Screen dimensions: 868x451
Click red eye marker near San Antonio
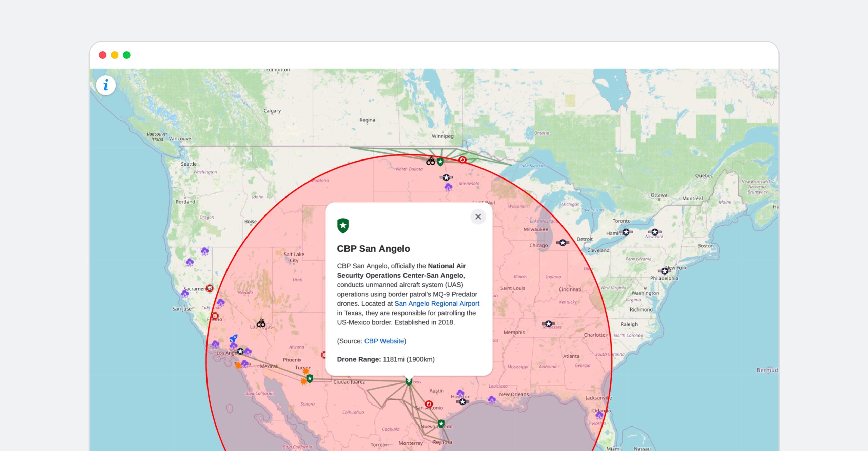coord(429,404)
